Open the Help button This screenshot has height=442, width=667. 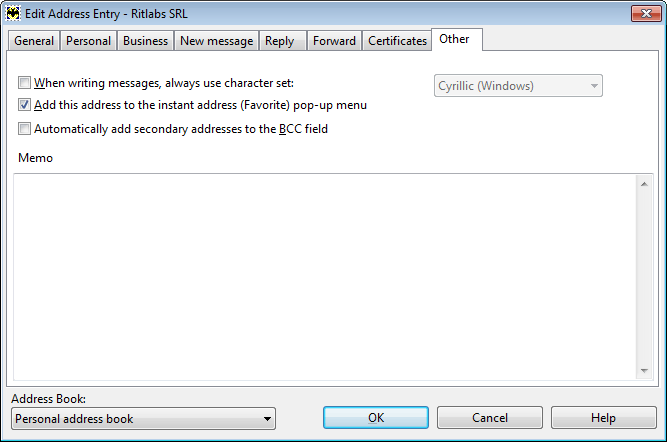[604, 418]
